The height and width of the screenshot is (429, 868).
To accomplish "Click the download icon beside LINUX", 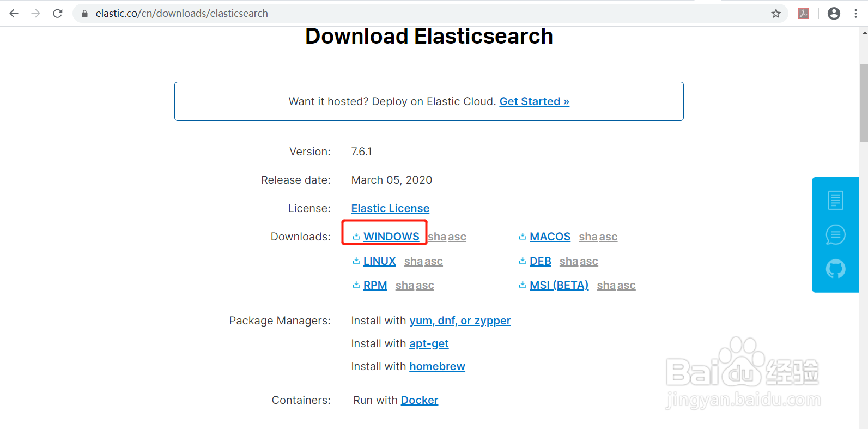I will (356, 261).
